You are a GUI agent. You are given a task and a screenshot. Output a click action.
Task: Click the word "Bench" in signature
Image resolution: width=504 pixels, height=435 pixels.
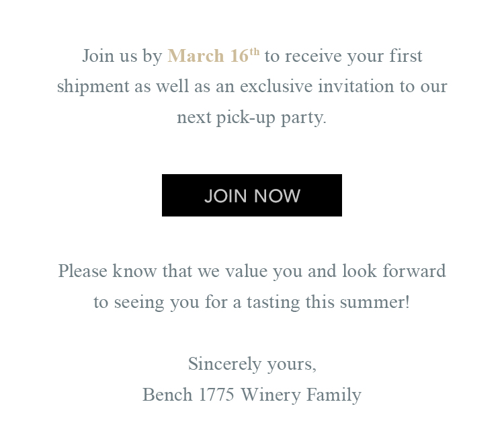click(x=167, y=395)
